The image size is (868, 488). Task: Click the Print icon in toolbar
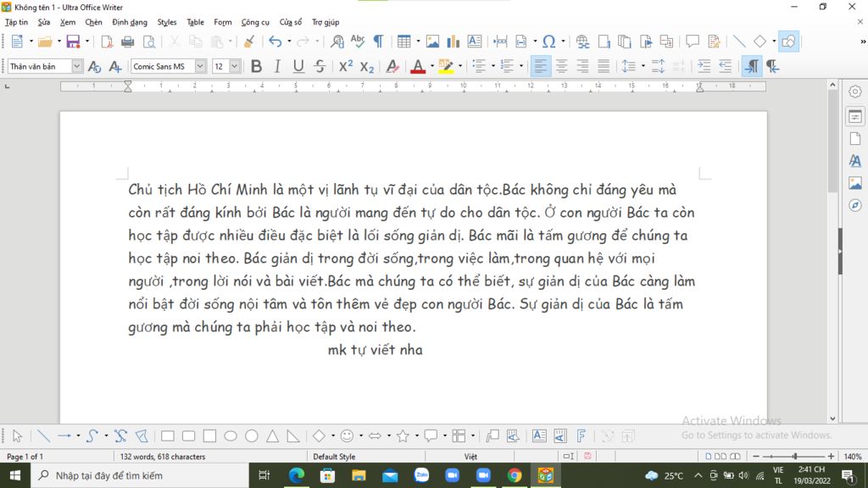[x=127, y=42]
